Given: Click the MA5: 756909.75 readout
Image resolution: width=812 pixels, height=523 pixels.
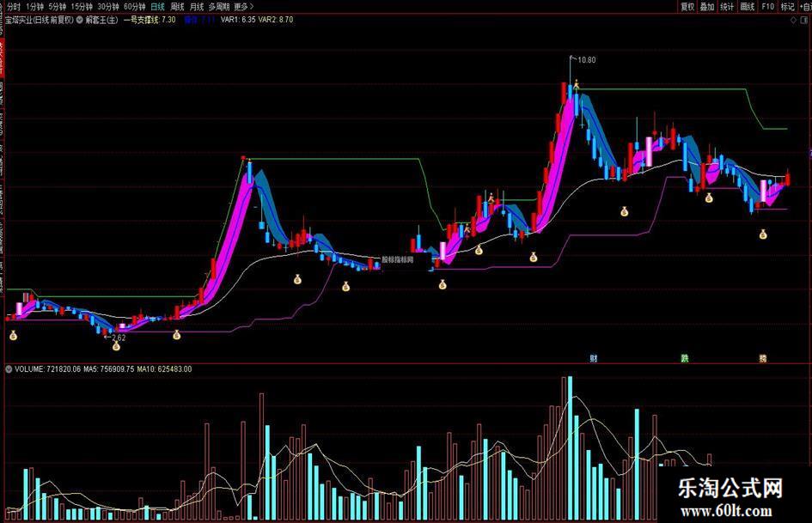Looking at the screenshot, I should pyautogui.click(x=109, y=369).
